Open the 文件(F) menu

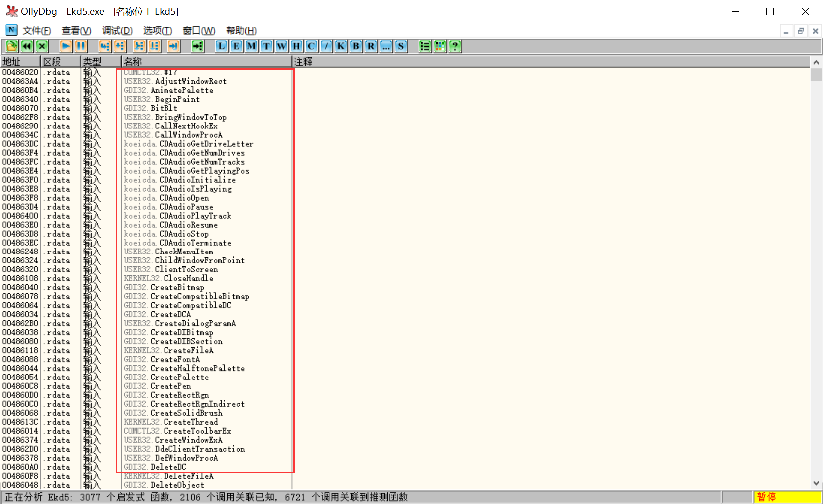coord(37,31)
